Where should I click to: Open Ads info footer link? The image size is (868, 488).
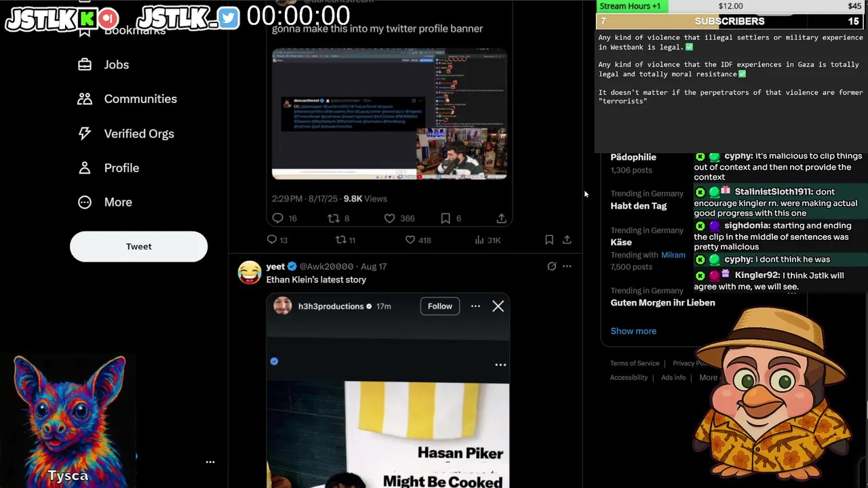click(x=673, y=378)
